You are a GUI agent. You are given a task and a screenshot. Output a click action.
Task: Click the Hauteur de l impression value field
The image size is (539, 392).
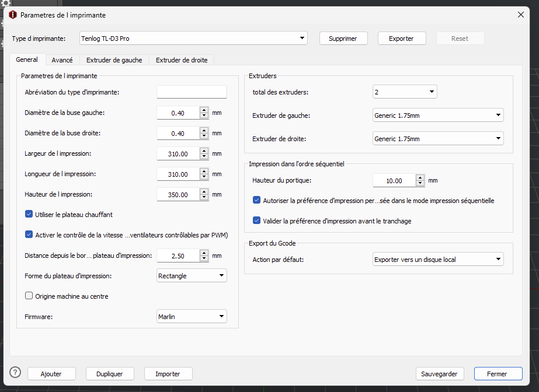[178, 195]
